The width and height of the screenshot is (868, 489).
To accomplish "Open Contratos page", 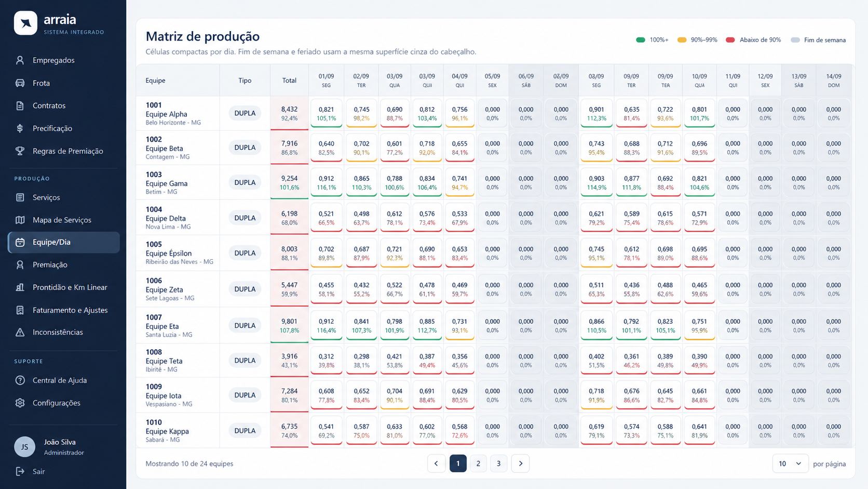I will coord(63,105).
